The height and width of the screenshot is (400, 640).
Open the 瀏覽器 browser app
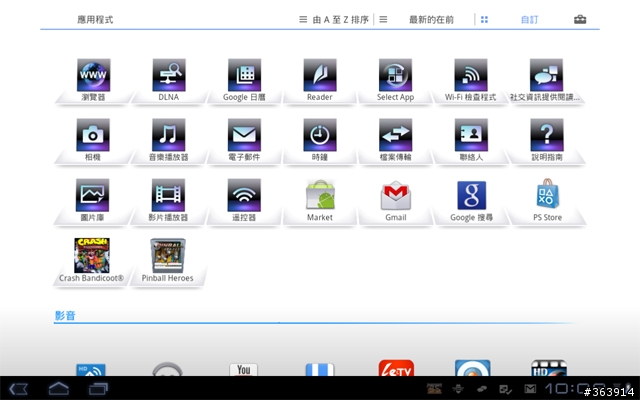93,80
